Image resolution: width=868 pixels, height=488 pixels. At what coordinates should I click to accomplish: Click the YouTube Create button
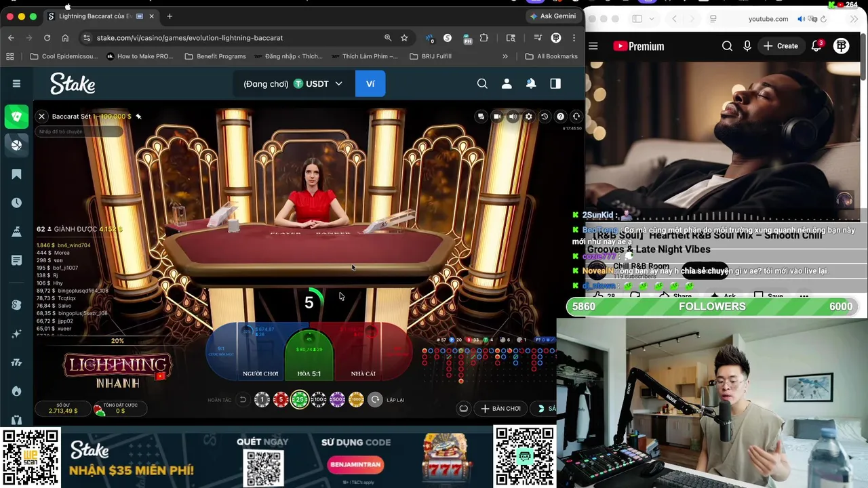pyautogui.click(x=781, y=46)
